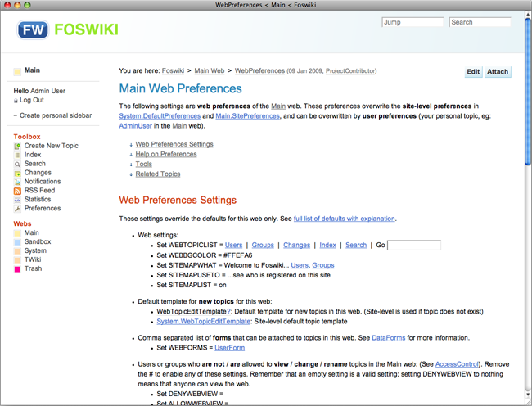
Task: Click the Statistics chart icon
Action: pyautogui.click(x=17, y=200)
